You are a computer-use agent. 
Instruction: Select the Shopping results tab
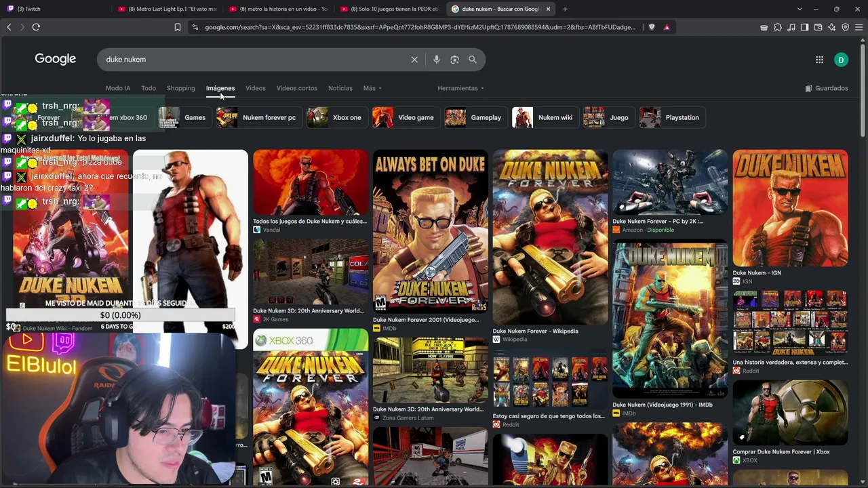pyautogui.click(x=181, y=88)
